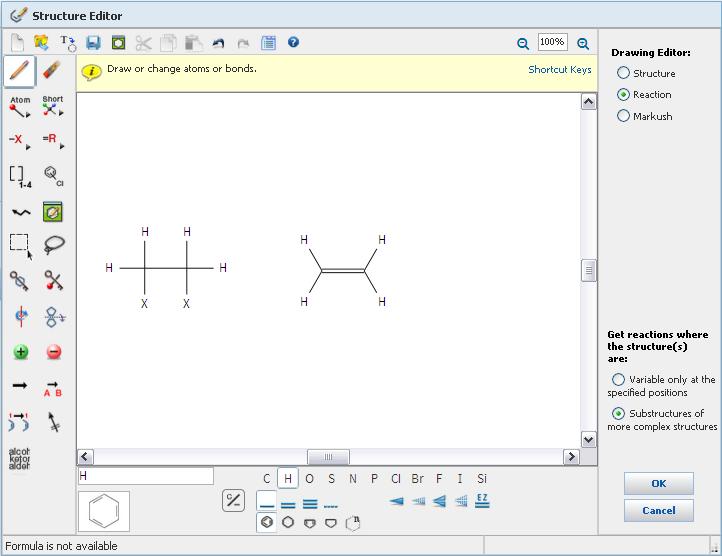Choose Substructures of more complex structures
The width and height of the screenshot is (722, 556).
[618, 414]
